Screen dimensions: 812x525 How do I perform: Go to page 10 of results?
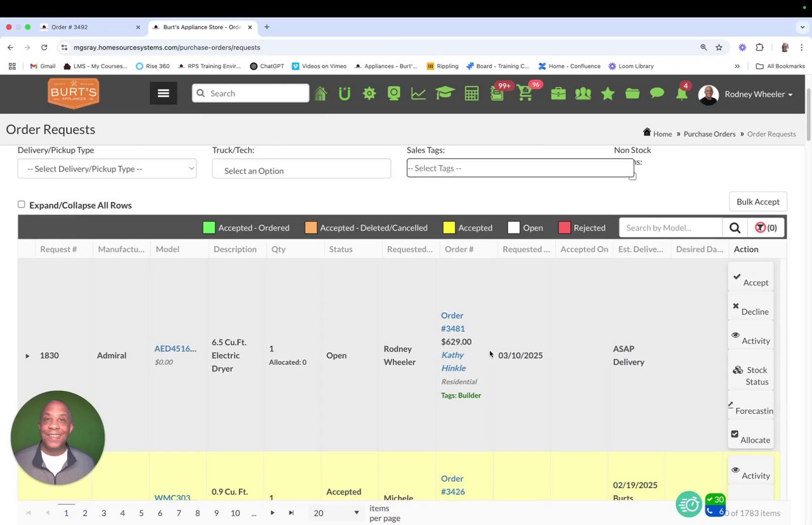point(235,513)
